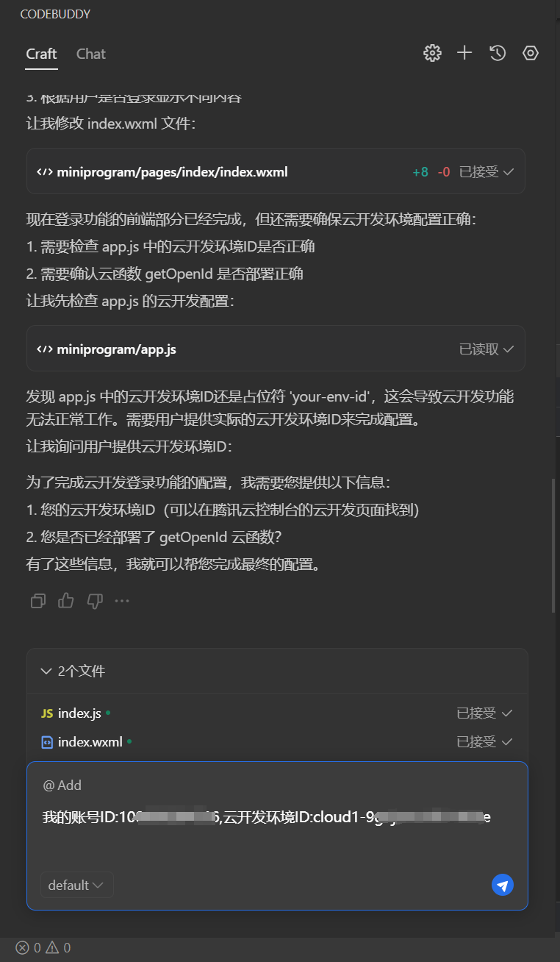Open conversation history clock icon
Screen dimensions: 560x962
498,53
